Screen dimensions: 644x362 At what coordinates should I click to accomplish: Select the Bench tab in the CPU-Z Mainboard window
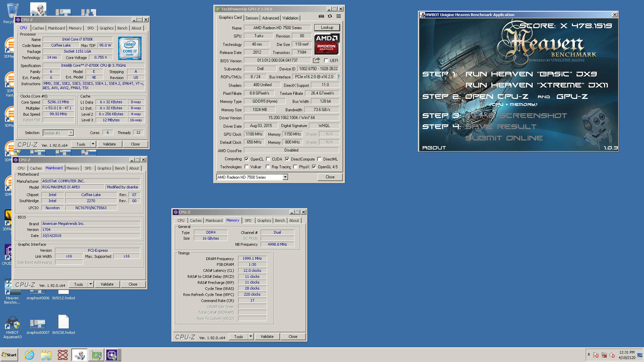pos(120,168)
